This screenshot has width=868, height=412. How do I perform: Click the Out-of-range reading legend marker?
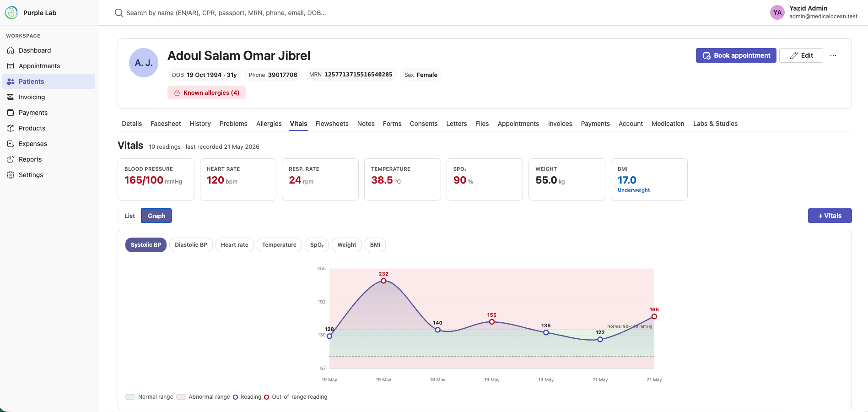266,397
